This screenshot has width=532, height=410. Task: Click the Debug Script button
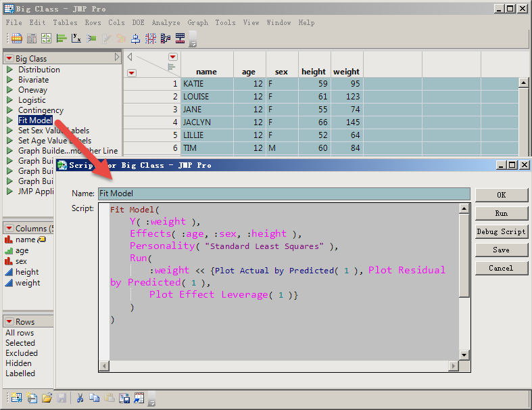pyautogui.click(x=501, y=231)
